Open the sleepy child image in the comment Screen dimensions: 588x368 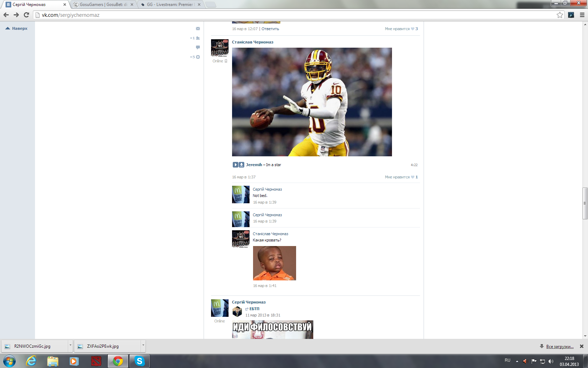click(274, 263)
